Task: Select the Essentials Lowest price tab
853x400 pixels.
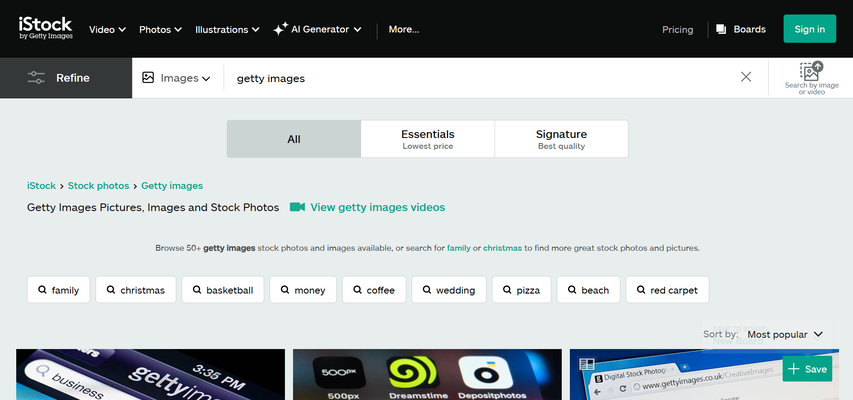Action: click(428, 139)
